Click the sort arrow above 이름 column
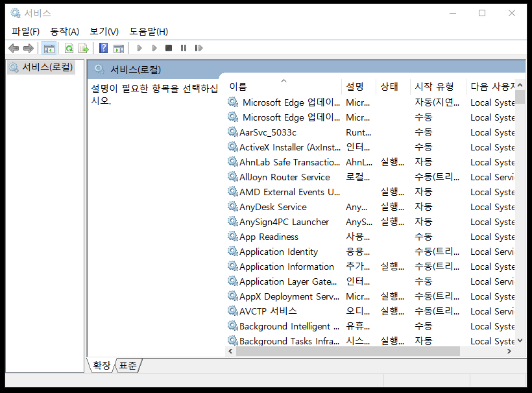Viewport: 532px width, 393px height. click(284, 80)
